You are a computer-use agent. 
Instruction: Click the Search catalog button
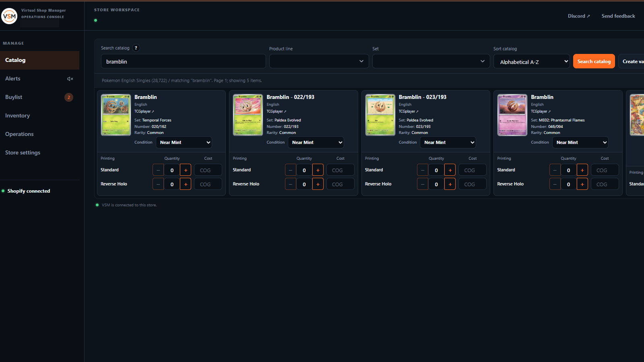(594, 61)
